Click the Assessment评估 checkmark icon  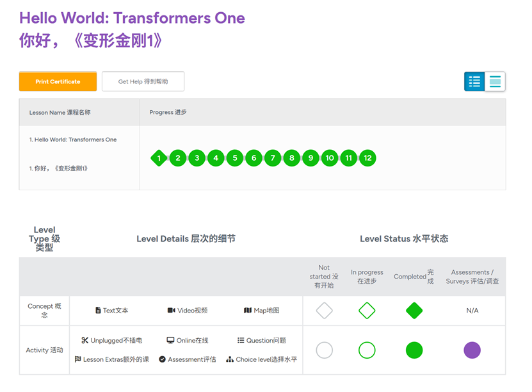162,359
